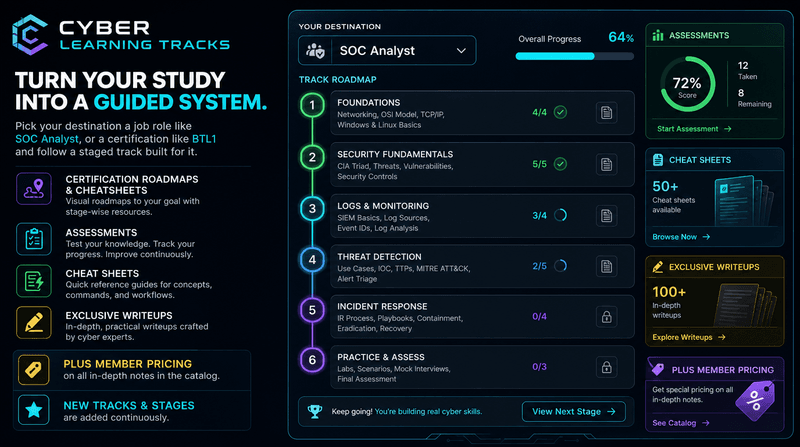Click the 2/5 Threat Detection progress count
Image resolution: width=800 pixels, height=447 pixels.
[539, 266]
